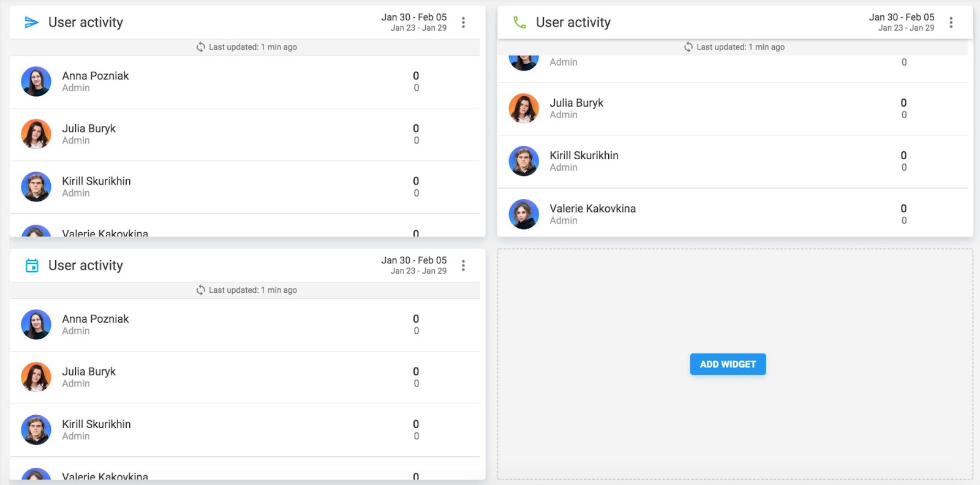
Task: Select Kirill Skurikhin's name in the calendar widget
Action: [x=96, y=424]
